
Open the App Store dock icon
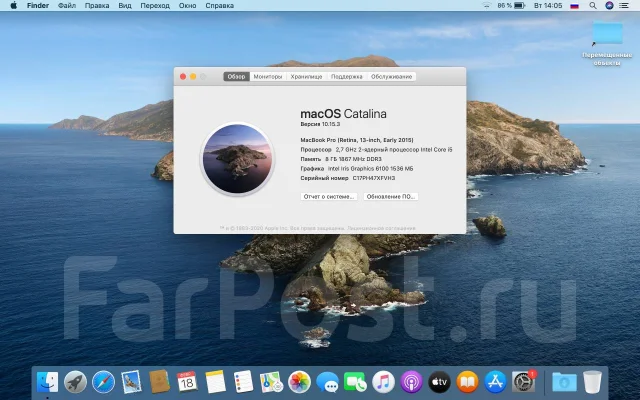496,382
